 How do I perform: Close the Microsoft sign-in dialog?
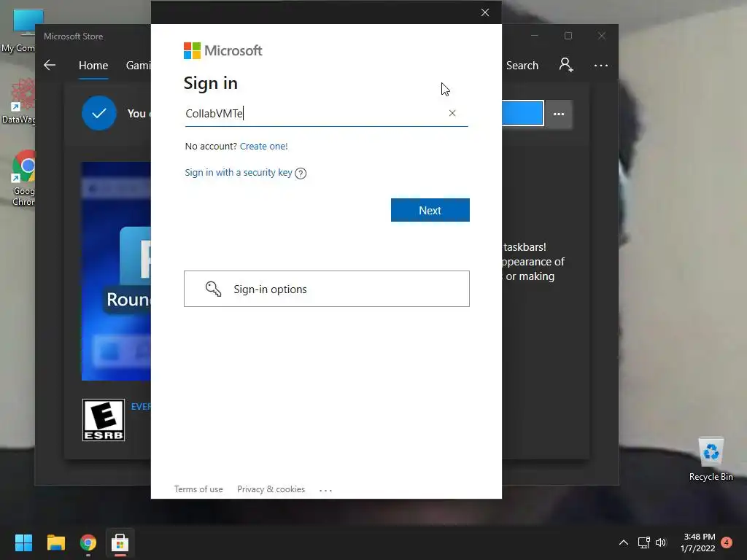(x=485, y=12)
